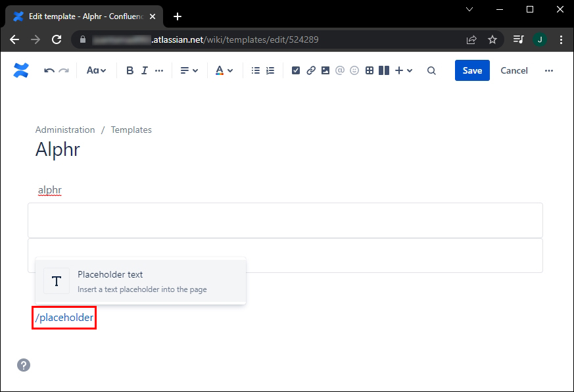Click the /placeholder typed command
The image size is (574, 392).
coord(64,317)
